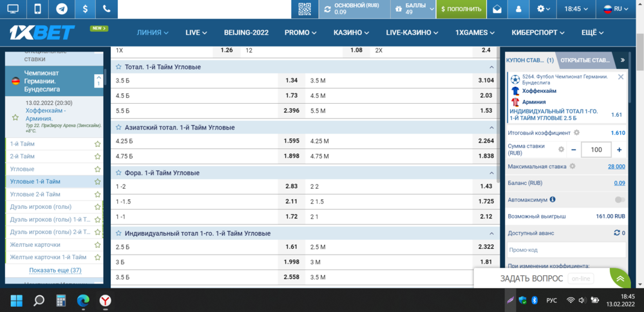
Task: Open the desktop app monitor icon
Action: [x=13, y=9]
